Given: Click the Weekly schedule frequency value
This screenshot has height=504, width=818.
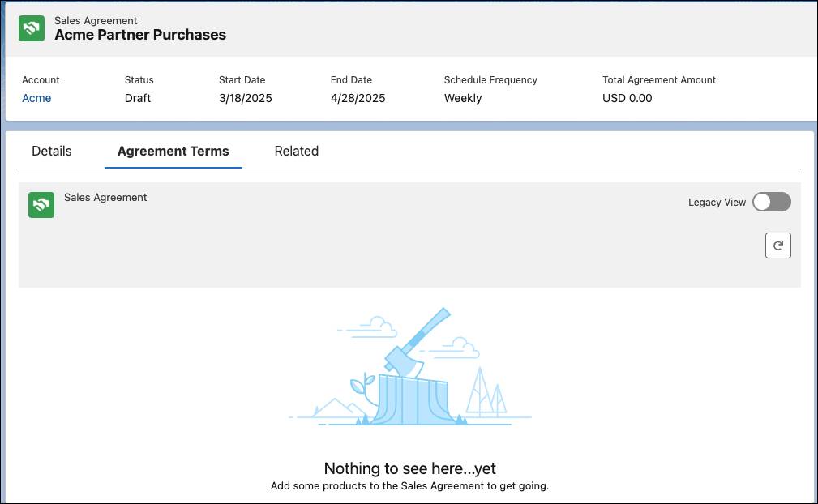Looking at the screenshot, I should pyautogui.click(x=463, y=98).
